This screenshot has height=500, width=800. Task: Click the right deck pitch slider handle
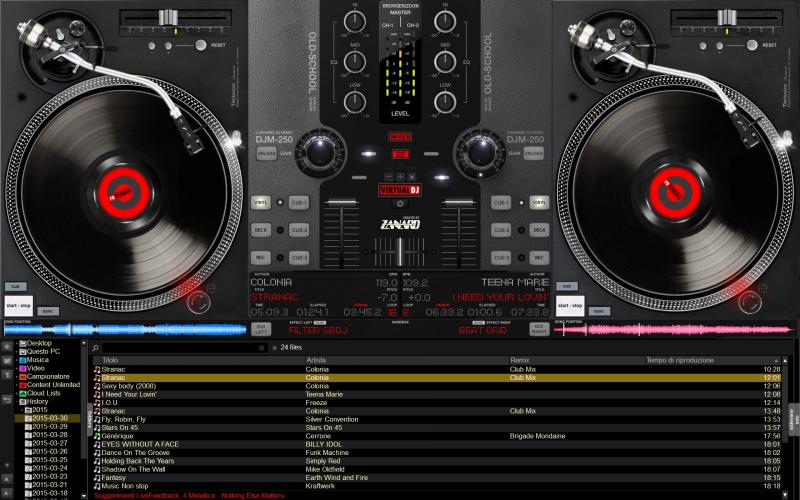[727, 17]
